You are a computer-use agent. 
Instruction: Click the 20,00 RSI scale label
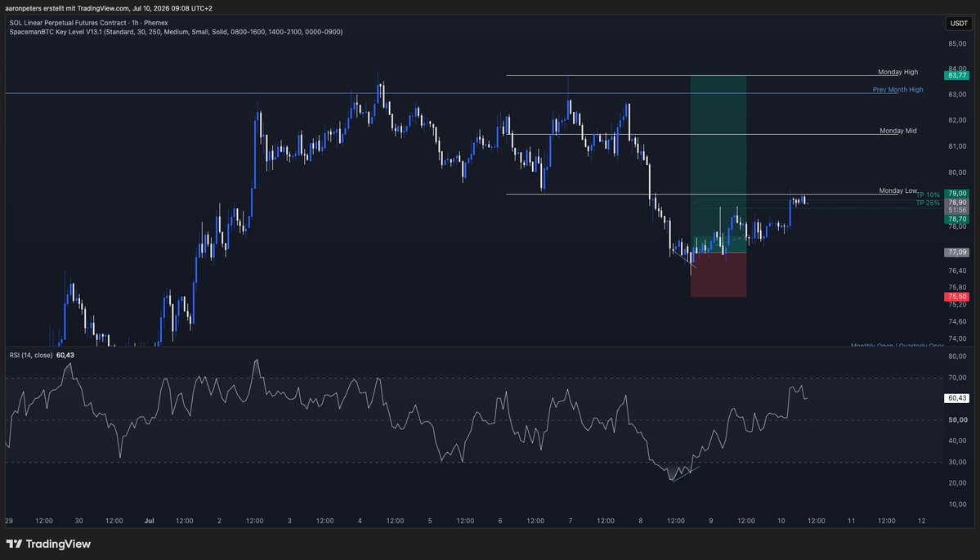coord(957,483)
